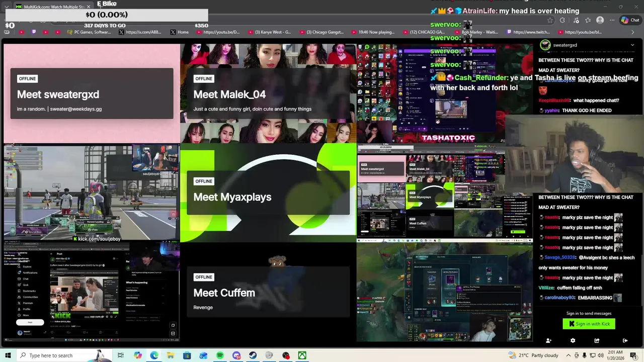This screenshot has height=362, width=644.
Task: Click username yyahin in chat
Action: click(551, 111)
